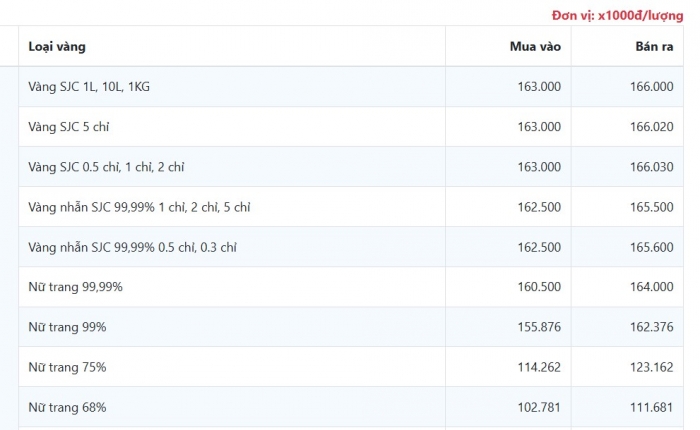Viewport: 700px width, 430px height.
Task: Select the "Nữ trang 68%" row label
Action: coord(67,407)
